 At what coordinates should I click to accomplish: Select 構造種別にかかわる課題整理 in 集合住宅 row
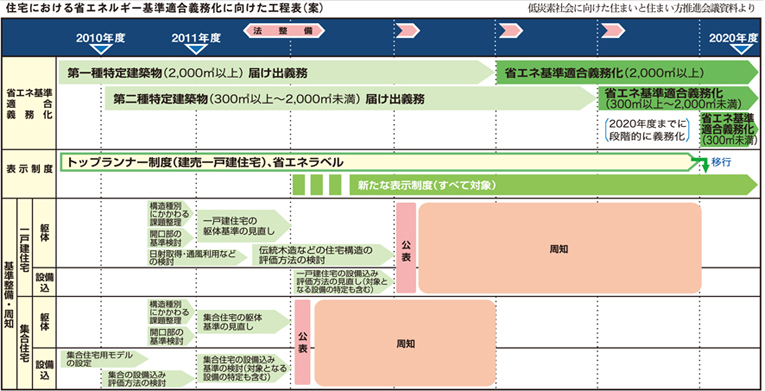(x=171, y=312)
